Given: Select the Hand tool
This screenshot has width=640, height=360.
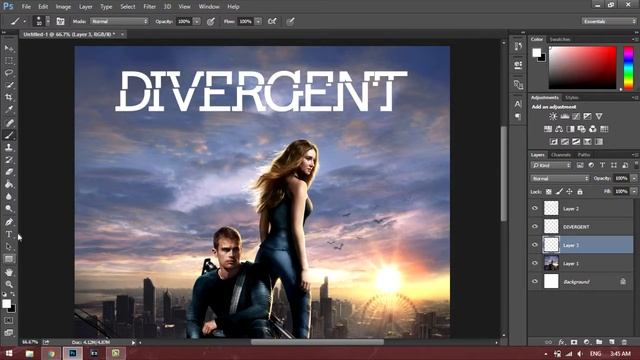Looking at the screenshot, I should coord(9,272).
